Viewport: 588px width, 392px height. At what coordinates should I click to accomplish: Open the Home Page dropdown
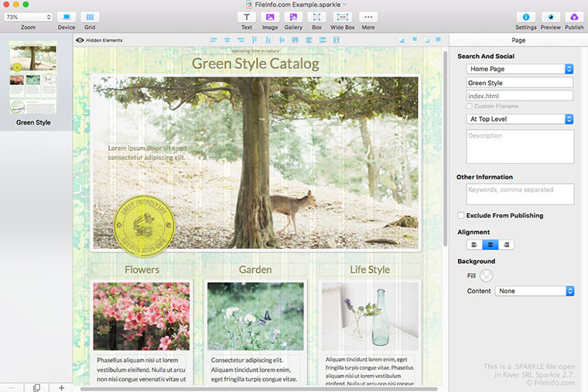[520, 69]
